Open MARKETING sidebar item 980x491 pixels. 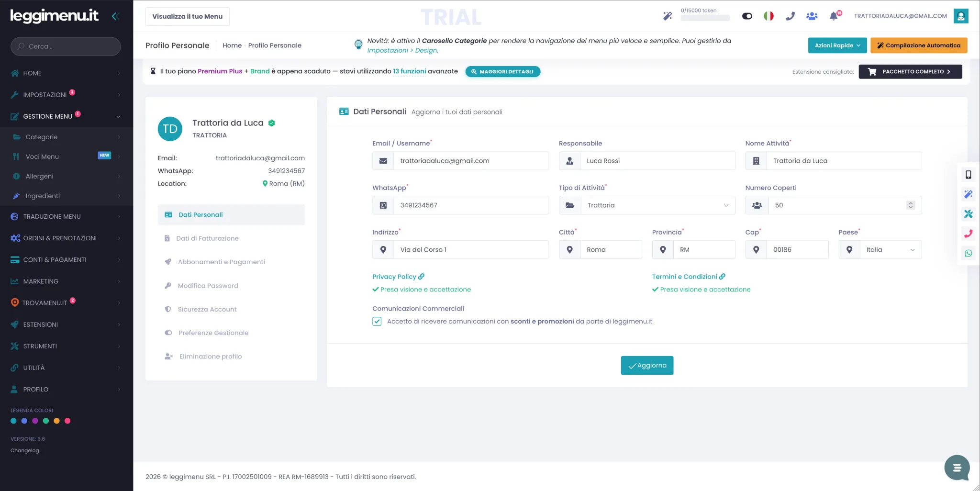tap(67, 281)
